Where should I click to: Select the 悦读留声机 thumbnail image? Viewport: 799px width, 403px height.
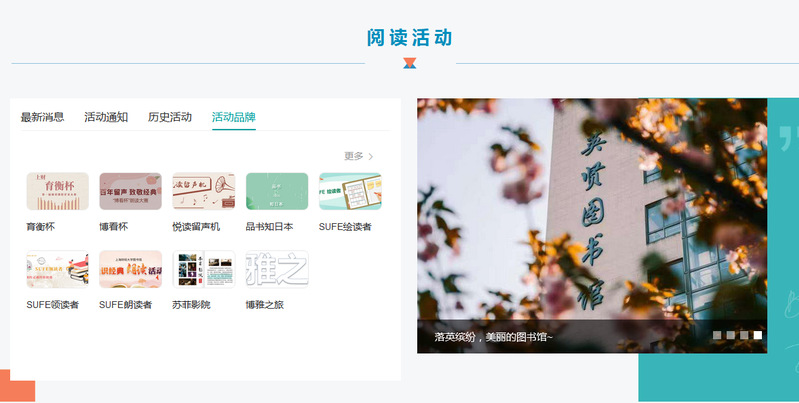pos(203,191)
